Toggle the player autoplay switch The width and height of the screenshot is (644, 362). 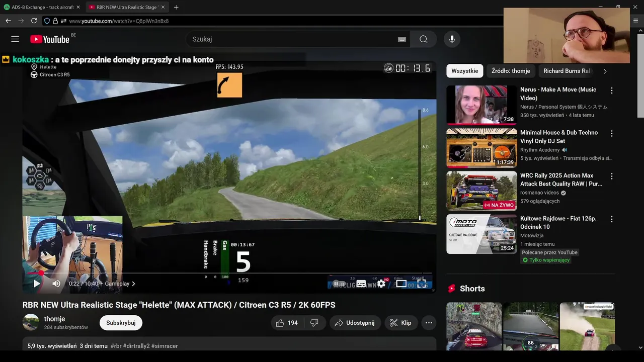pos(338,284)
